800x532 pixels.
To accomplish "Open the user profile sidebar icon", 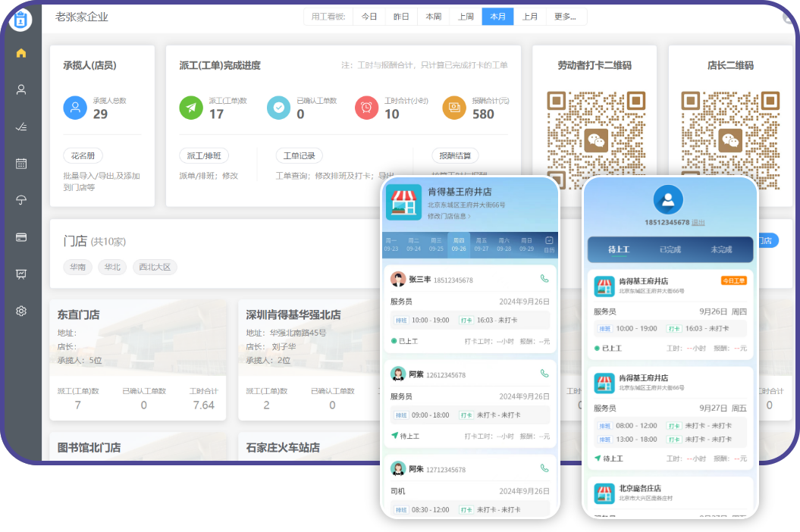I will click(21, 89).
